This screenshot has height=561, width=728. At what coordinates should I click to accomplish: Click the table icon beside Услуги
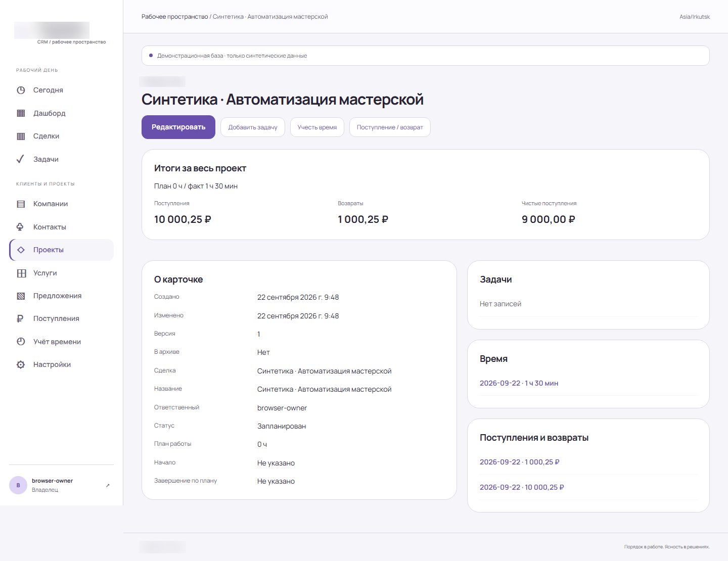tap(21, 273)
